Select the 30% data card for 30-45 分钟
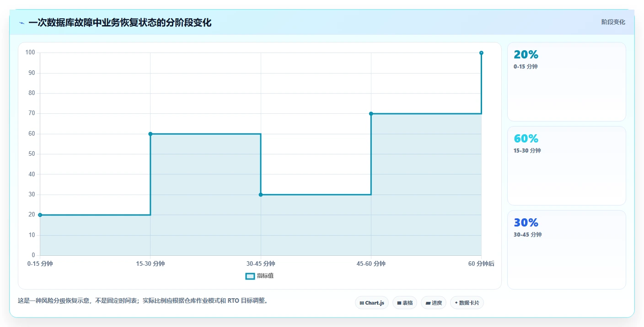 [x=567, y=250]
